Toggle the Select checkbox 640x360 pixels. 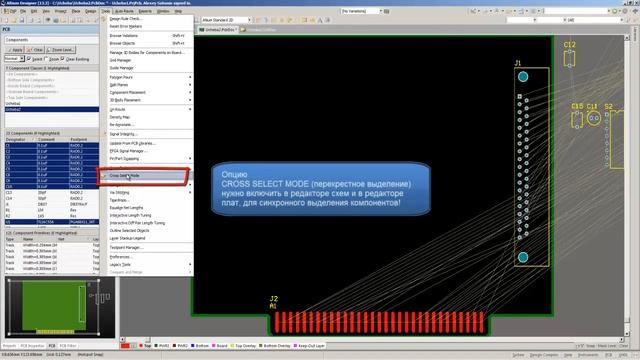click(29, 59)
